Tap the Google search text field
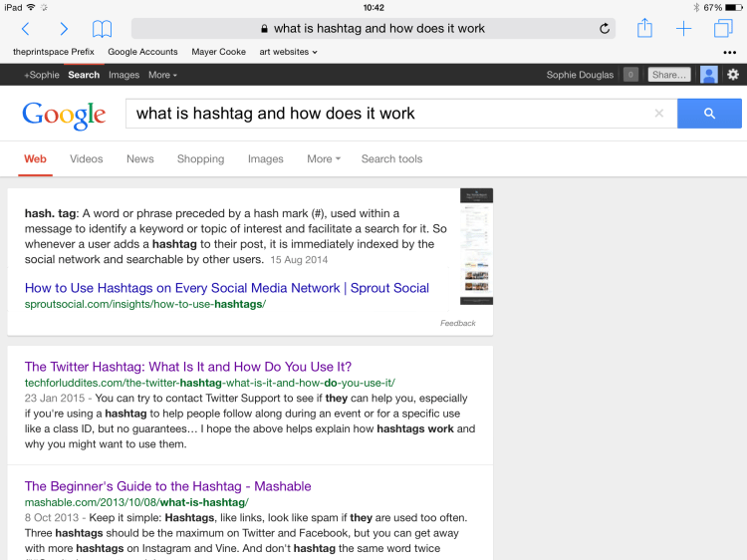747x560 pixels. click(388, 114)
